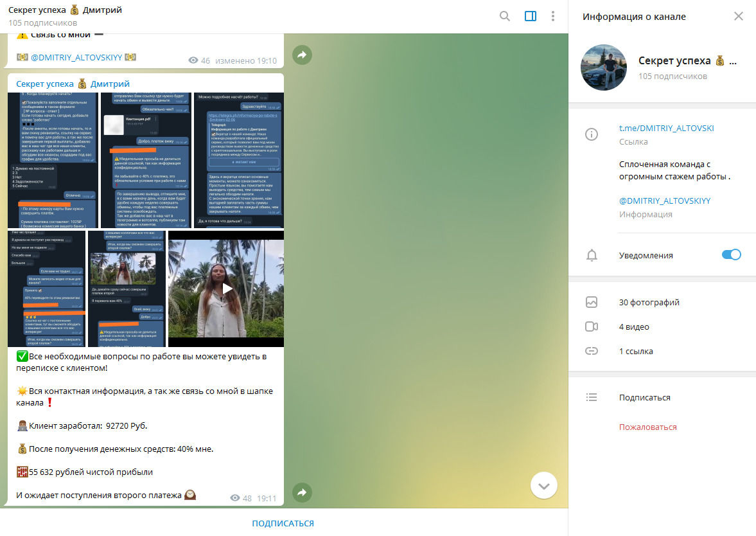Open screenshot with Квитанция.pdf
Viewport: 756px width, 536px height.
point(146,160)
